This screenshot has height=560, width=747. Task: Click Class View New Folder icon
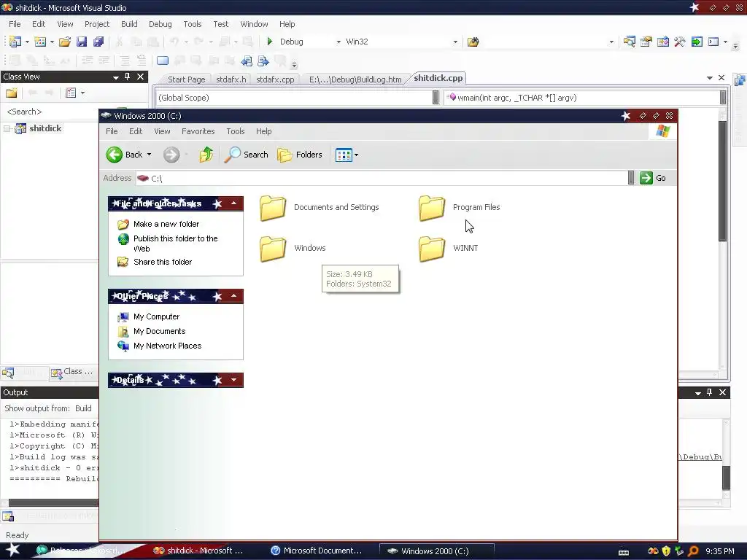pos(12,93)
